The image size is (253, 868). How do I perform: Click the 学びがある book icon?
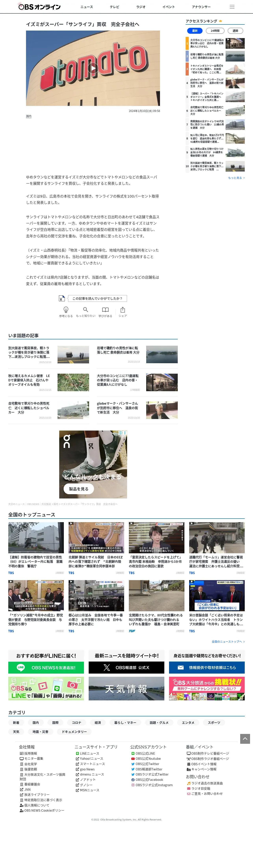tap(105, 310)
